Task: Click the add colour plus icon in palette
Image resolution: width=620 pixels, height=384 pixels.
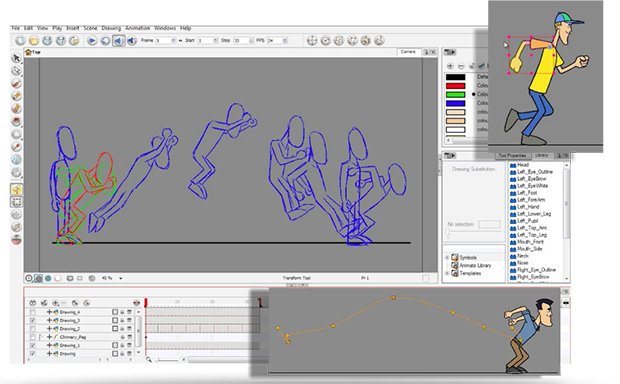Action: click(450, 66)
